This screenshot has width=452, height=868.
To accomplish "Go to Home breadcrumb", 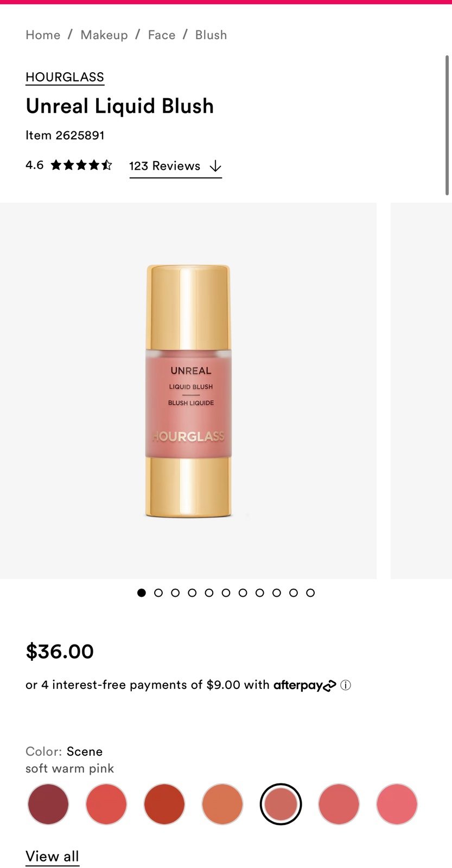I will click(43, 35).
